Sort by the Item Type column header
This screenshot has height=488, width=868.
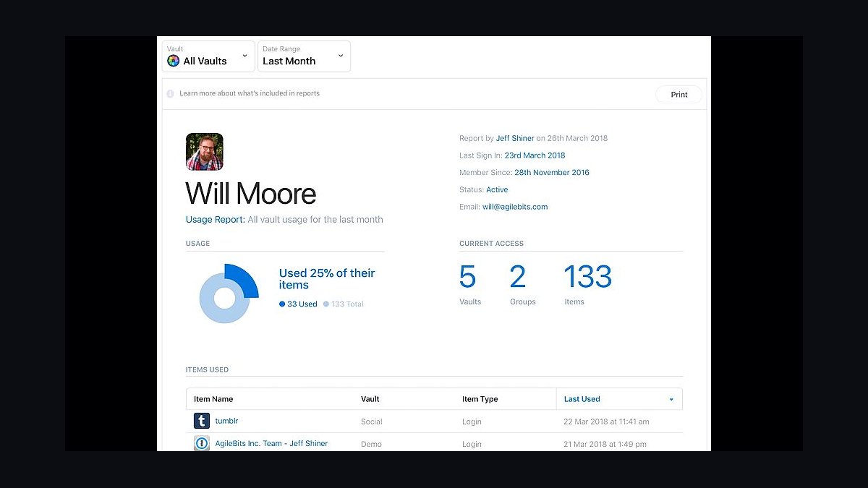(480, 399)
